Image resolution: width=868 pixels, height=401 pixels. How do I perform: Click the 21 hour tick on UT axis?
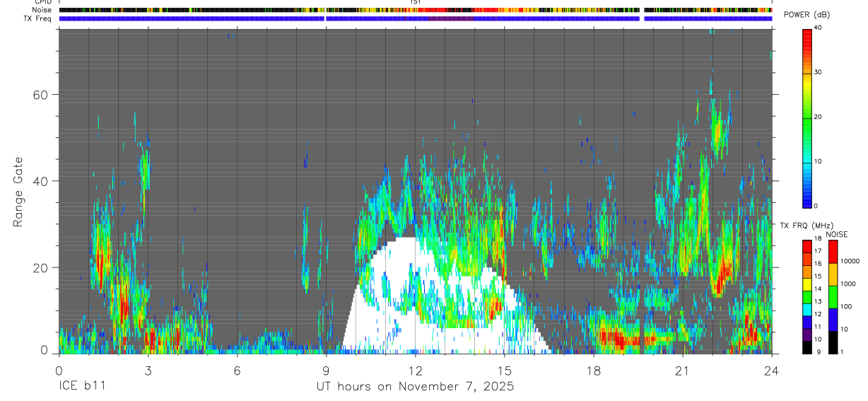coord(683,370)
